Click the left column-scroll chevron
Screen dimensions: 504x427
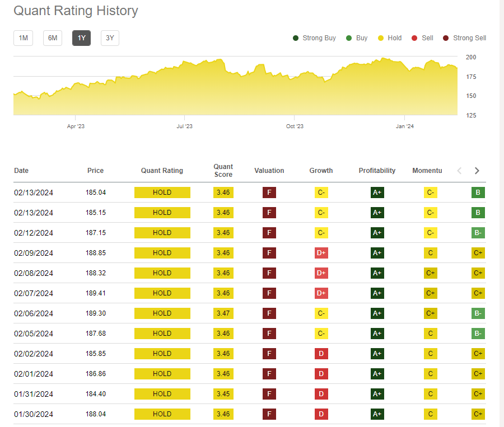(459, 171)
